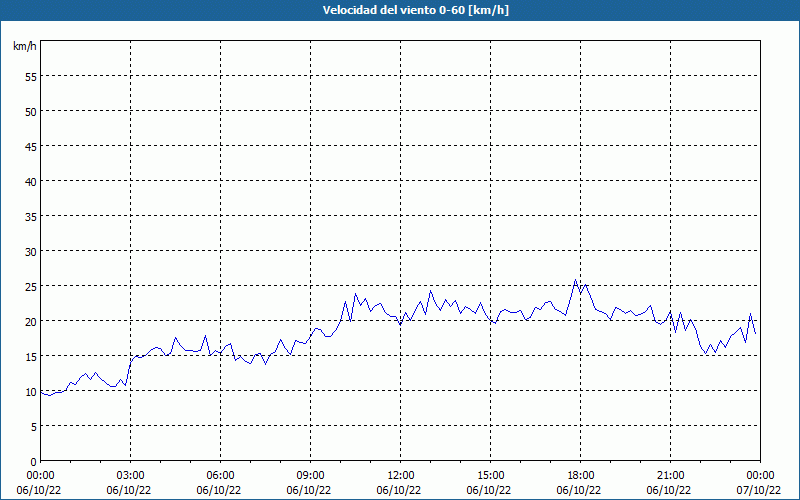
Task: Click the chart title 'Velocidad del viento 0-60 [km/h]'
Action: pyautogui.click(x=415, y=10)
